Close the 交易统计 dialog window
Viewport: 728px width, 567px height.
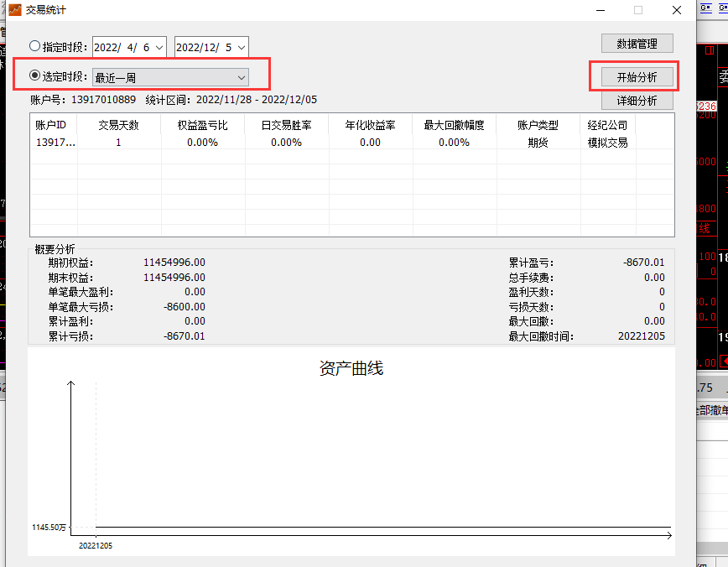pyautogui.click(x=676, y=10)
